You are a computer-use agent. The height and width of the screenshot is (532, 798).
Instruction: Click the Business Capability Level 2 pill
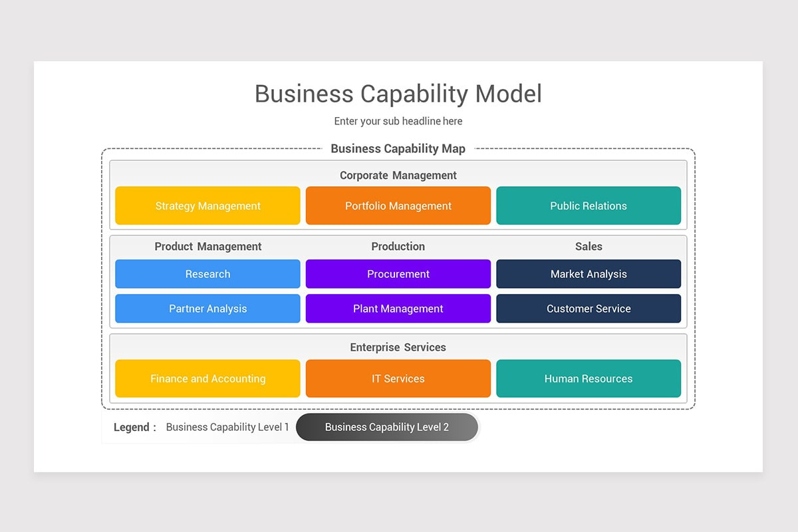[387, 427]
